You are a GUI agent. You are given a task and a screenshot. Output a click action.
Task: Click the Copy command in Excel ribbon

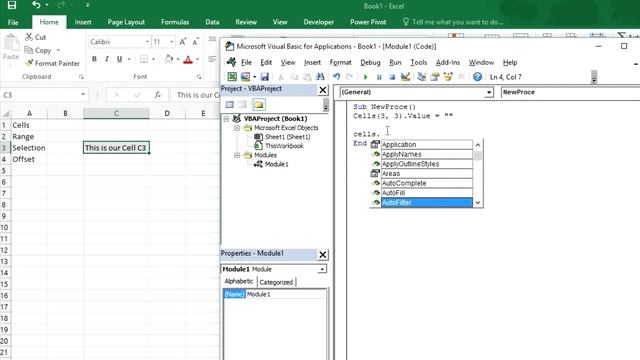pos(38,50)
